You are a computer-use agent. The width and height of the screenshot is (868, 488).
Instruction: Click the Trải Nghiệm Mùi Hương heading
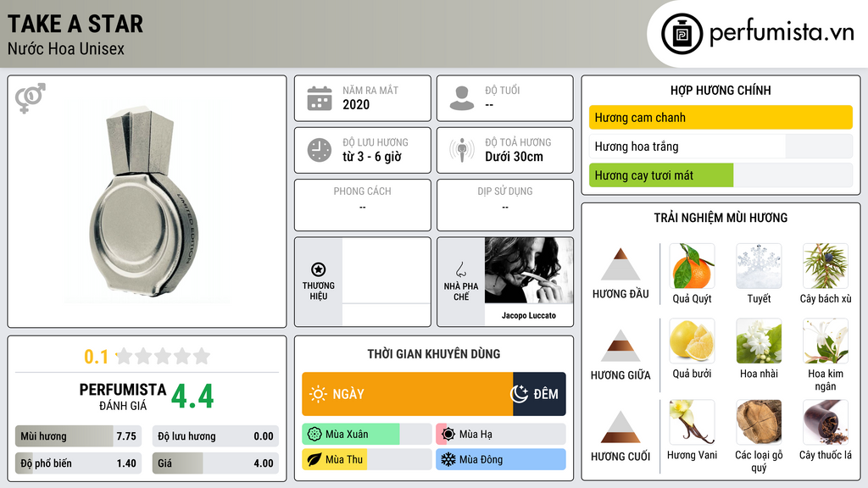coord(721,218)
